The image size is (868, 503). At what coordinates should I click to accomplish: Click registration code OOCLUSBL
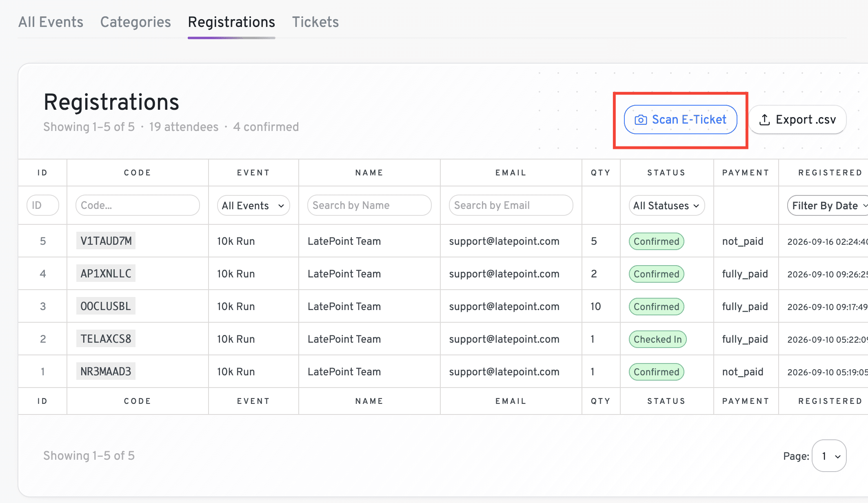pyautogui.click(x=106, y=306)
